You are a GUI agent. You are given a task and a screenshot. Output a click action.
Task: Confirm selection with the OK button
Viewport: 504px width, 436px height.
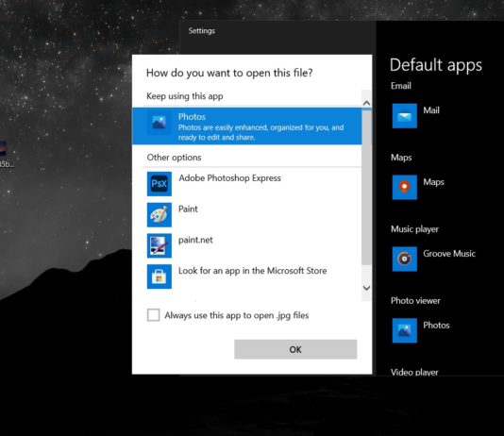click(x=295, y=349)
